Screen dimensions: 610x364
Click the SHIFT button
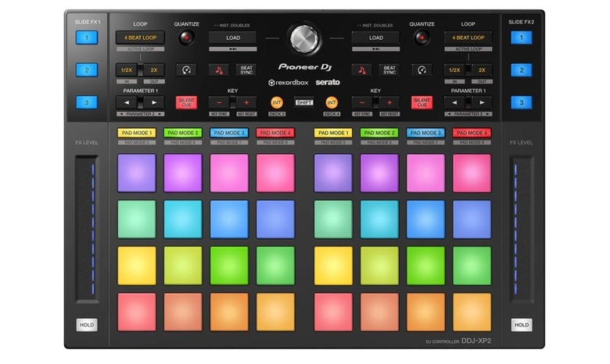pyautogui.click(x=304, y=102)
